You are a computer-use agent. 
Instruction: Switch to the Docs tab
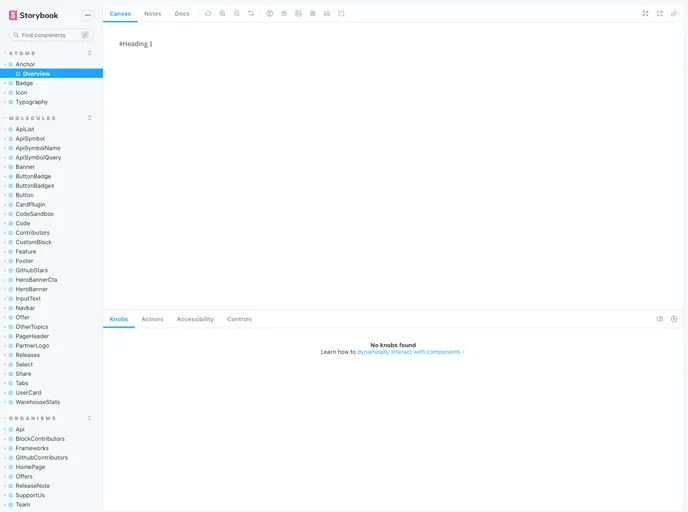pos(182,14)
